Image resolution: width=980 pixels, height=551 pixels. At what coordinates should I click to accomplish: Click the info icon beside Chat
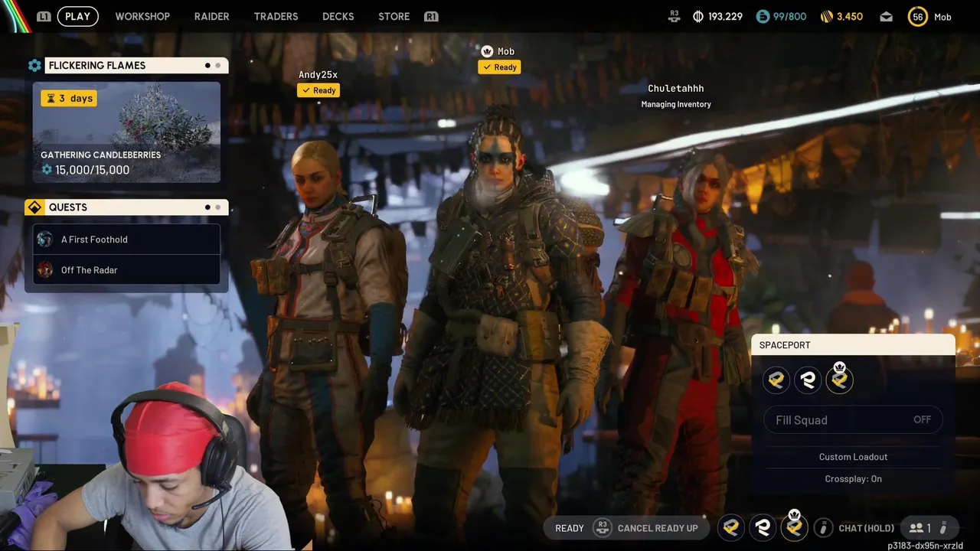pos(823,528)
